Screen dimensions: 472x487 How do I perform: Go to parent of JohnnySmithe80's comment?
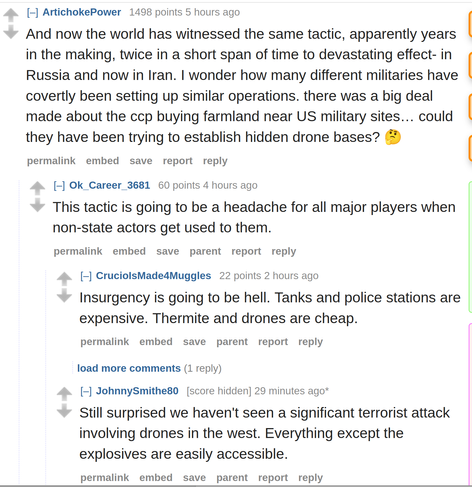pos(232,478)
